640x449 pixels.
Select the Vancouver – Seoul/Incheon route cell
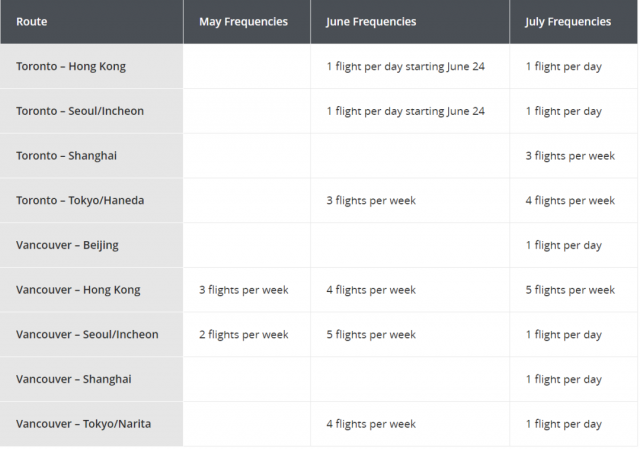coord(91,334)
